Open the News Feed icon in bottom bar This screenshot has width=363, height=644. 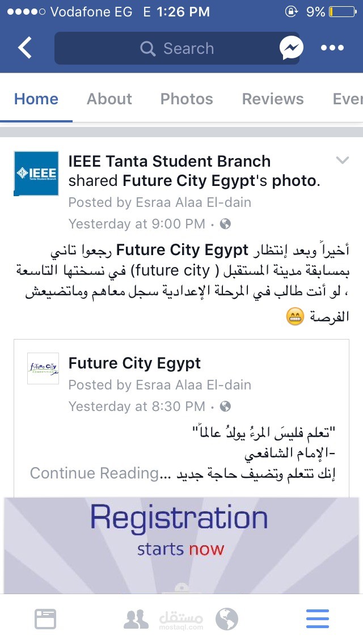(45, 618)
